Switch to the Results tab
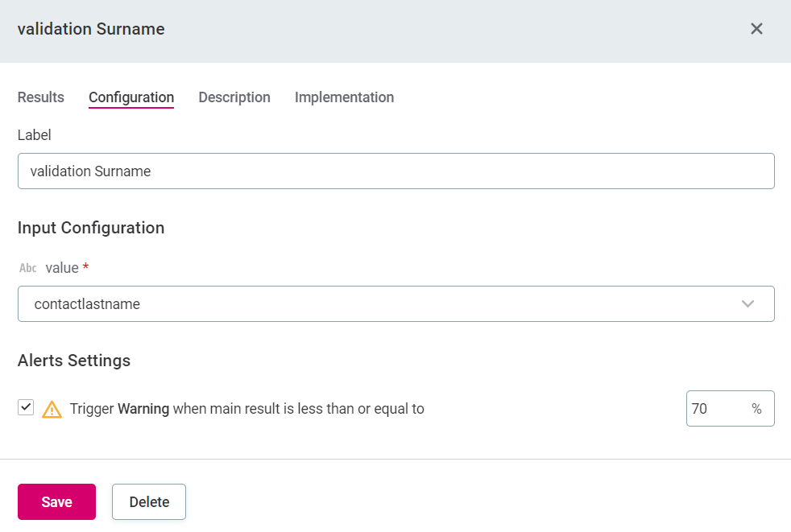The height and width of the screenshot is (532, 791). (x=41, y=97)
